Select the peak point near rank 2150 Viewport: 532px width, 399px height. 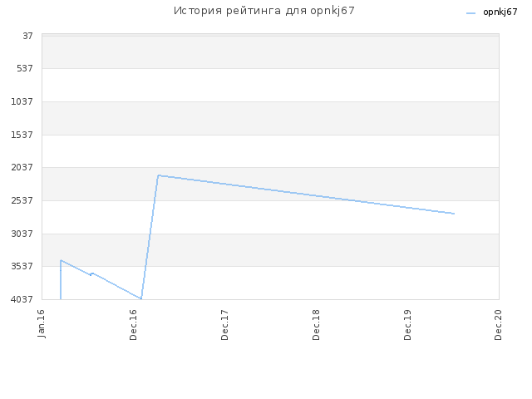tap(159, 175)
